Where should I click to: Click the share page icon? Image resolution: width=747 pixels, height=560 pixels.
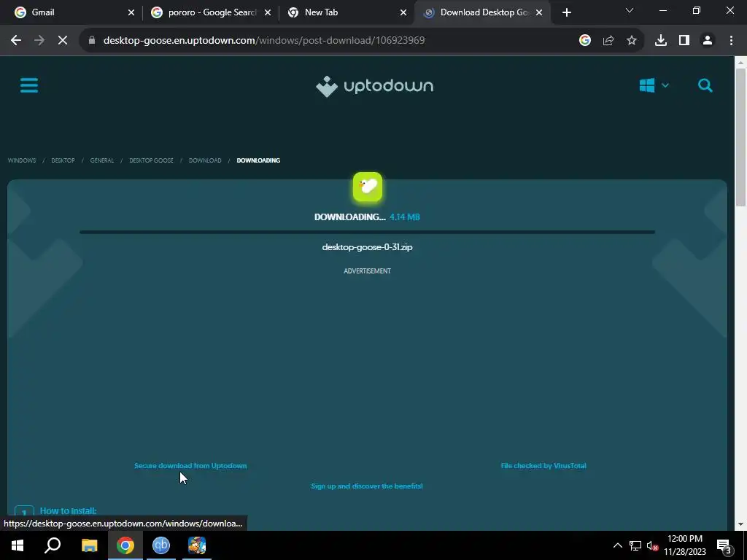608,41
